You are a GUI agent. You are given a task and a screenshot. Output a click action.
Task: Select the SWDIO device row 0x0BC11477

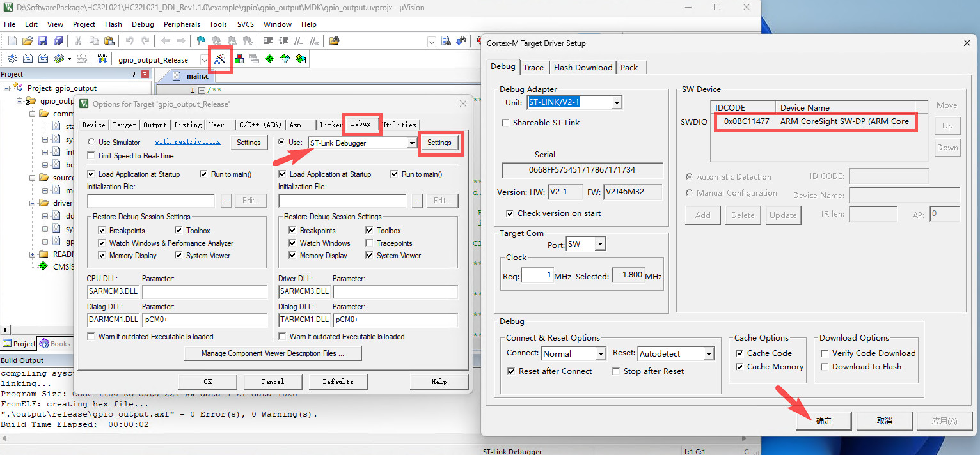816,121
